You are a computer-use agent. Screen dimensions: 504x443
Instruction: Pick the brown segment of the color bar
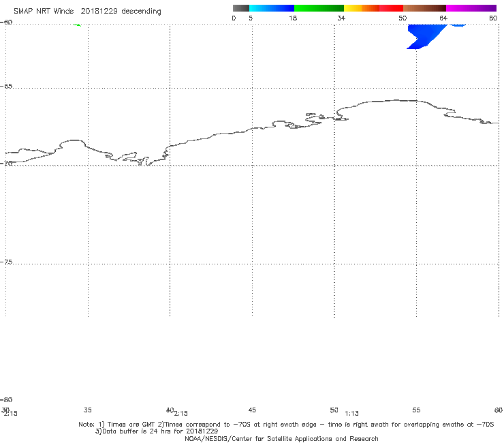[424, 8]
